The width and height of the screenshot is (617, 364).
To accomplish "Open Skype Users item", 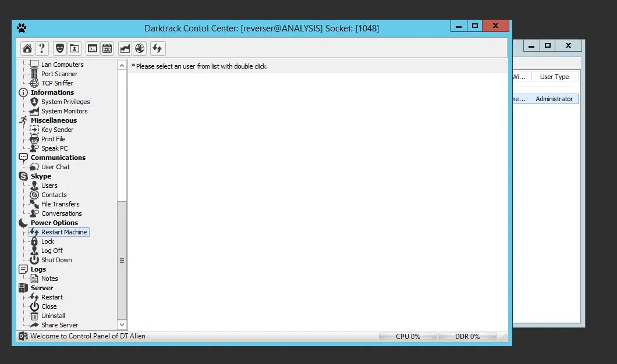I will [49, 185].
